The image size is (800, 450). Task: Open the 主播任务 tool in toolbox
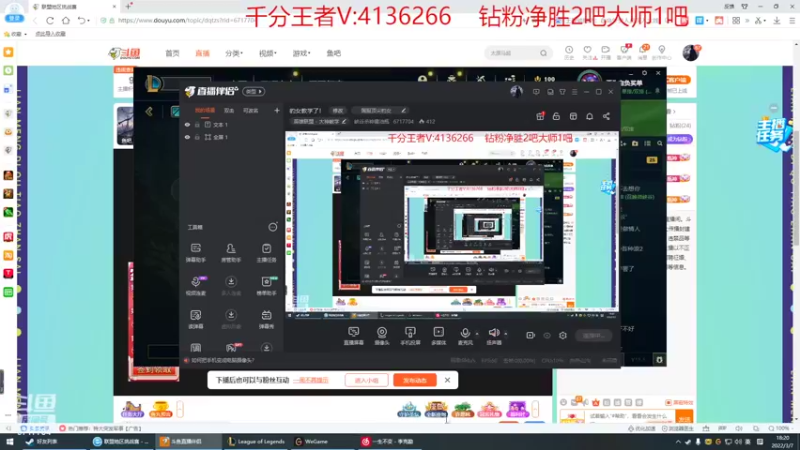click(266, 253)
